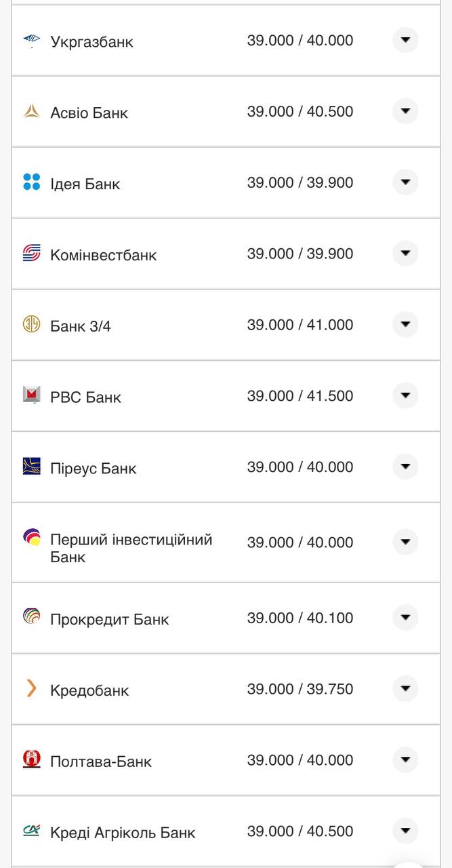
Task: Expand the Укргазбанк exchange rate details
Action: pos(405,40)
